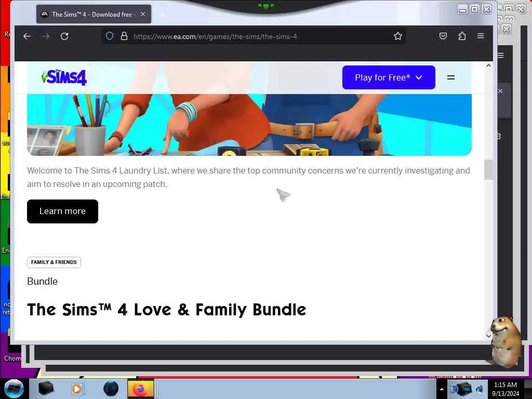The image size is (532, 399).
Task: Click the Learn more button
Action: click(62, 211)
